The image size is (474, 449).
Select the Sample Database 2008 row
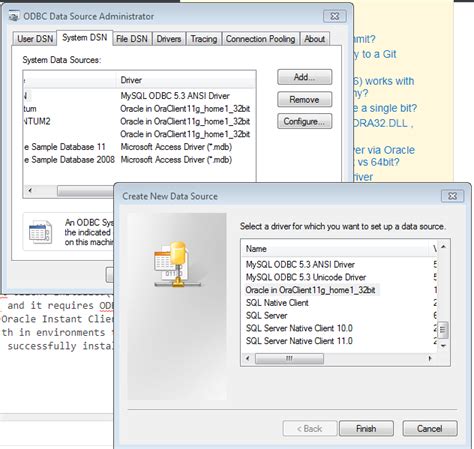pyautogui.click(x=138, y=160)
